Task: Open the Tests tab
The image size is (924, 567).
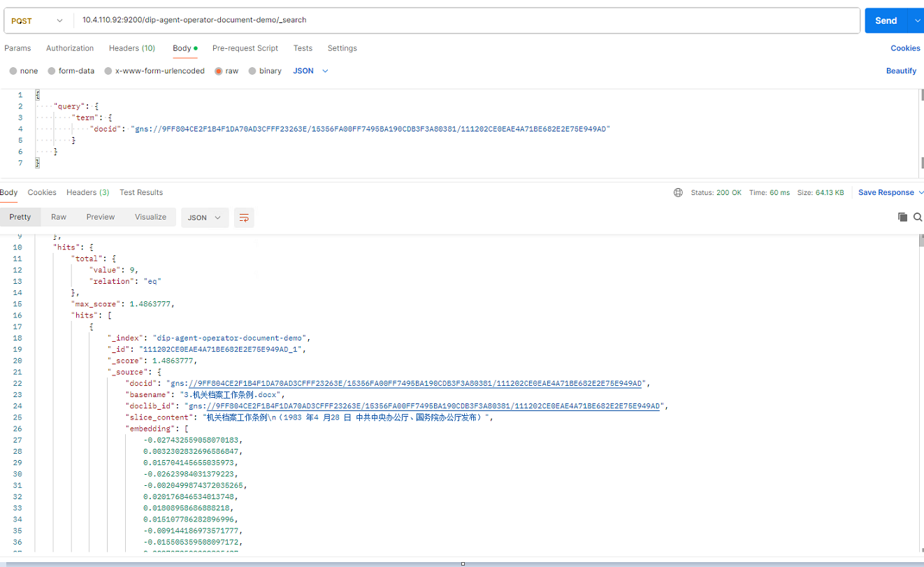Action: (x=303, y=48)
